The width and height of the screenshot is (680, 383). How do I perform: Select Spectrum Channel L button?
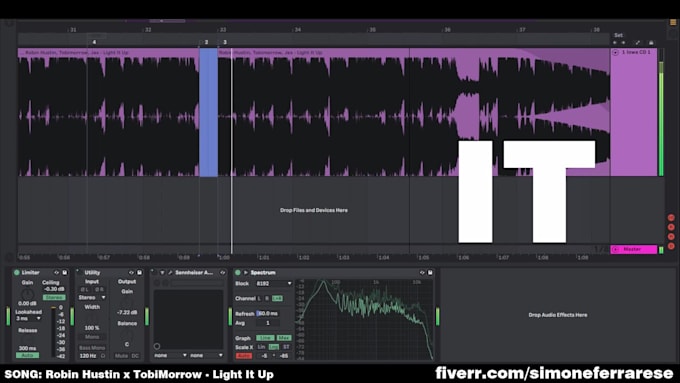click(259, 298)
